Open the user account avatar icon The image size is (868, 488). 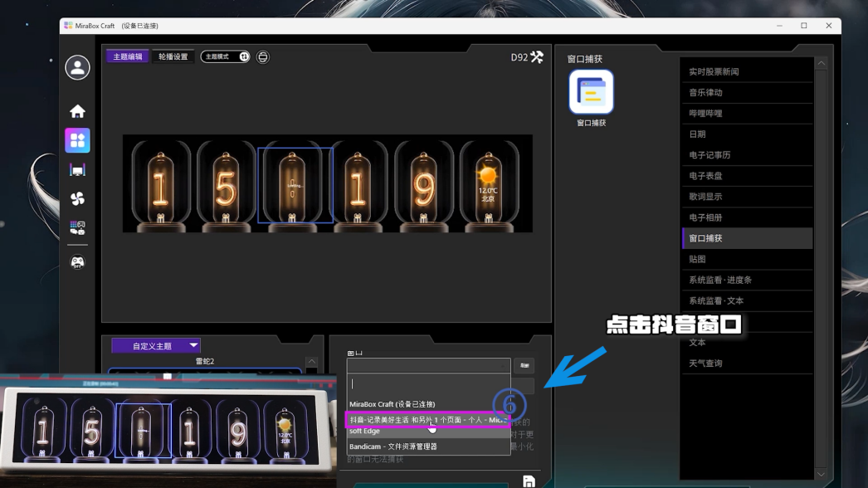point(77,67)
